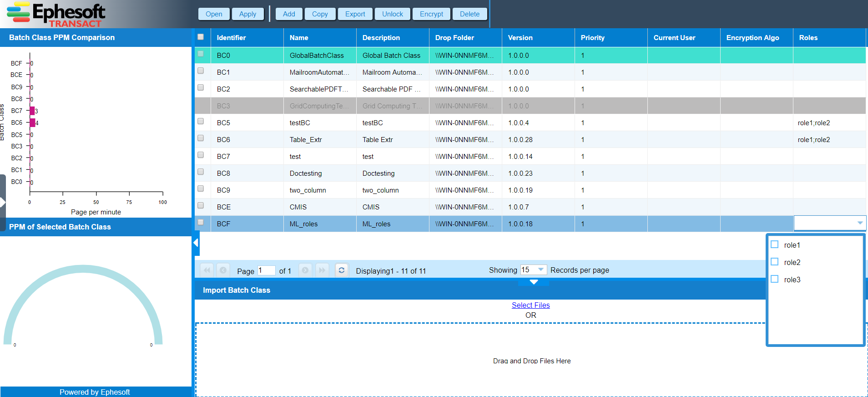Go to first page in pagination bar

(x=207, y=270)
